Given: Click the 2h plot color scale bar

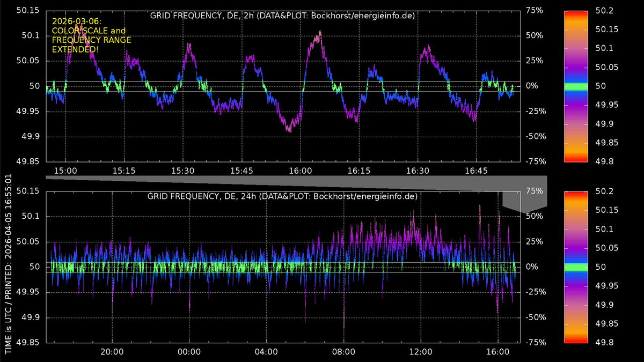Looking at the screenshot, I should tap(577, 86).
